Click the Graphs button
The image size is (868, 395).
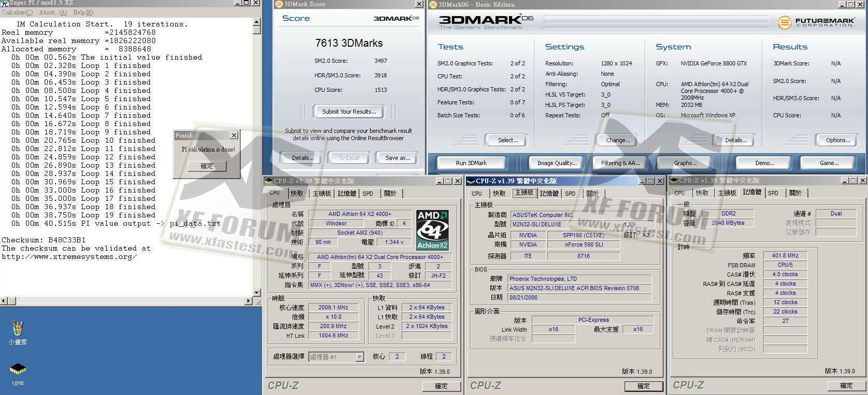click(685, 163)
